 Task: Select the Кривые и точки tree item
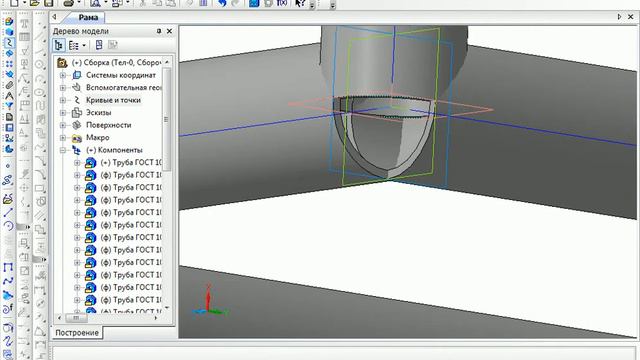tap(113, 100)
